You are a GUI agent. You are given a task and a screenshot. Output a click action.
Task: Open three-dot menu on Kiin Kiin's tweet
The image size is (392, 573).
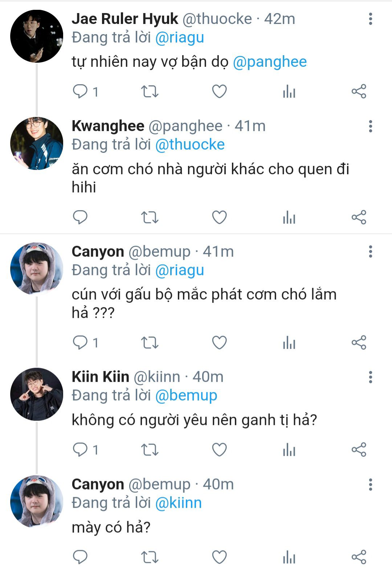(x=371, y=377)
